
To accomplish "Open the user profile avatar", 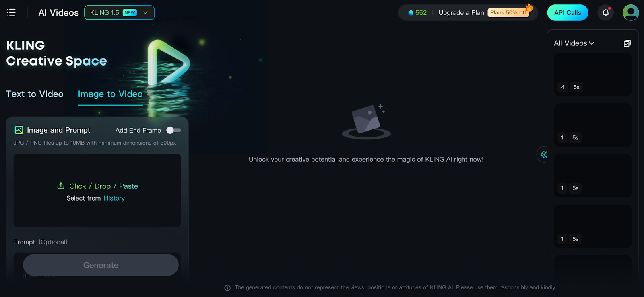I will tap(631, 13).
